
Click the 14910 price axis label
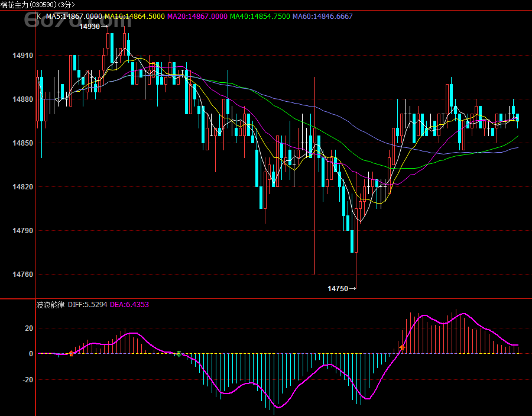(x=22, y=56)
